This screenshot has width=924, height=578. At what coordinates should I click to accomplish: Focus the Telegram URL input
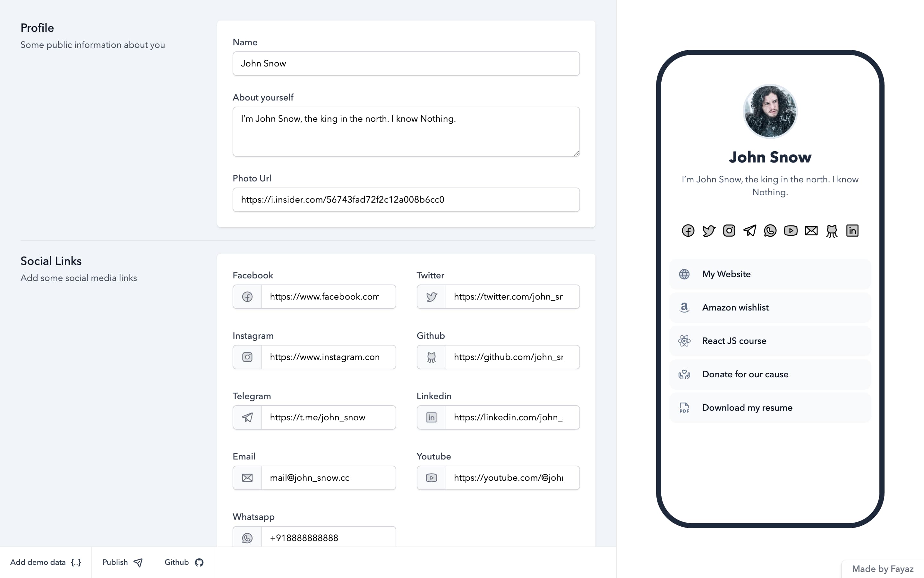tap(329, 417)
